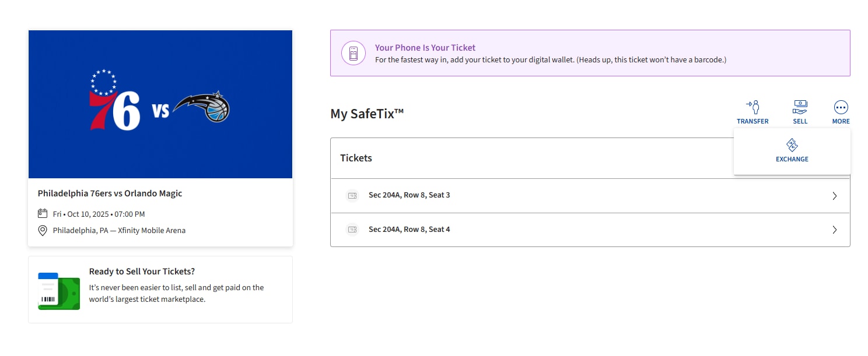Click the 76ers vs Magic event image
The width and height of the screenshot is (868, 356).
pos(160,104)
